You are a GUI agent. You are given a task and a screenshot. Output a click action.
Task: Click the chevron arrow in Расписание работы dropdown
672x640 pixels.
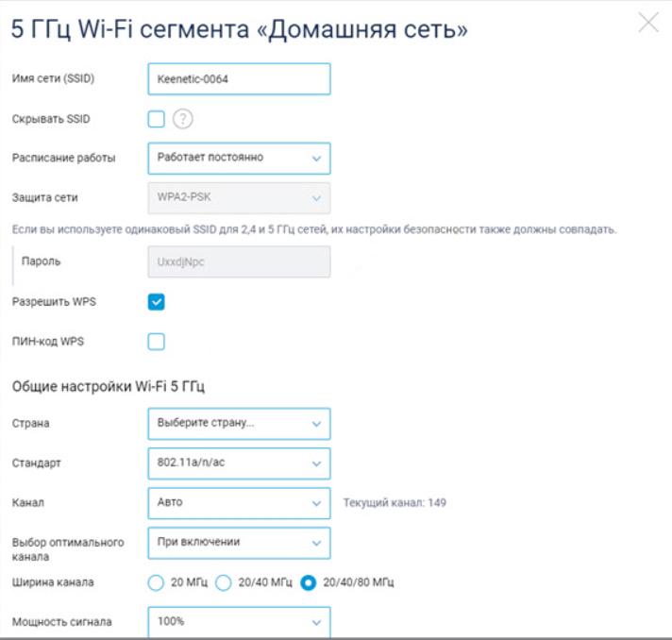click(316, 159)
